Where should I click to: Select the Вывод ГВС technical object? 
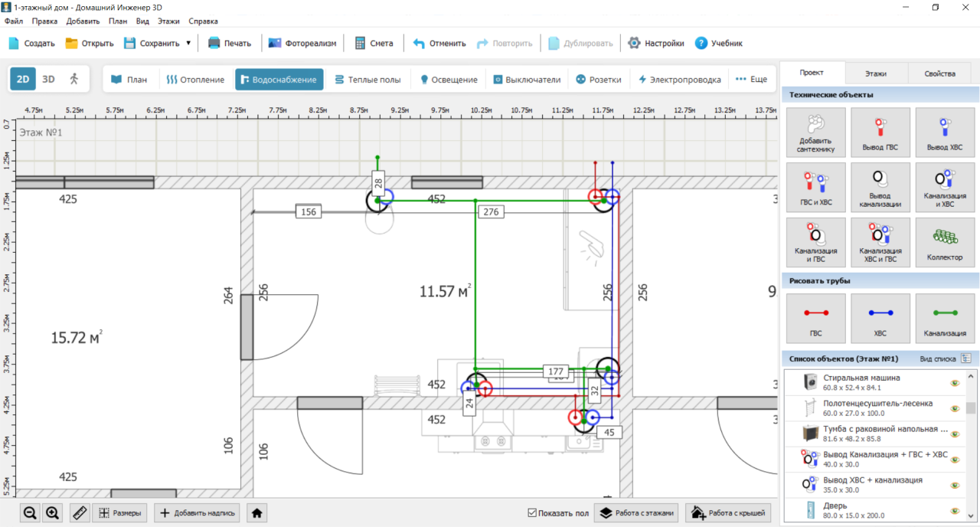click(880, 132)
